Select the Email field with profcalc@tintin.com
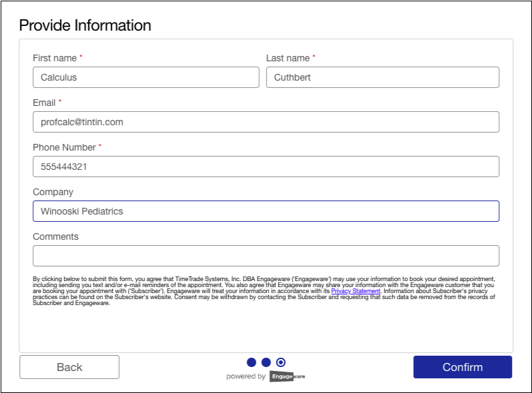The image size is (532, 393). [265, 122]
